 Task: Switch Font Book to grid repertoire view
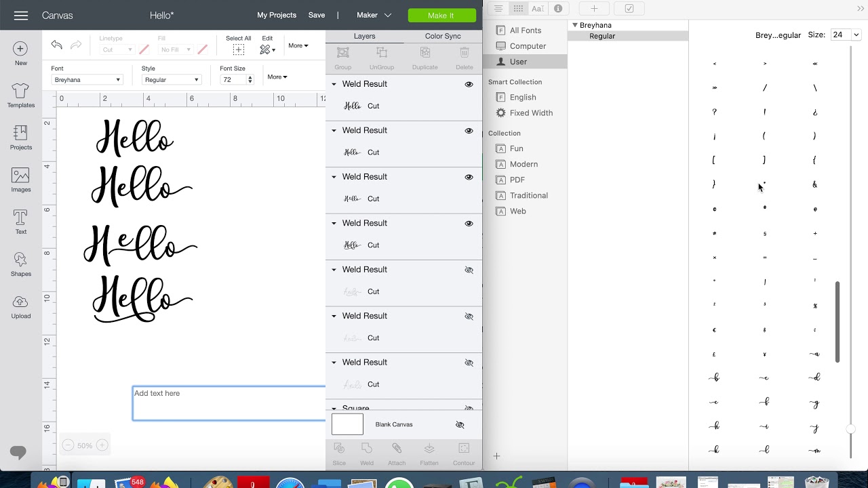coord(518,9)
